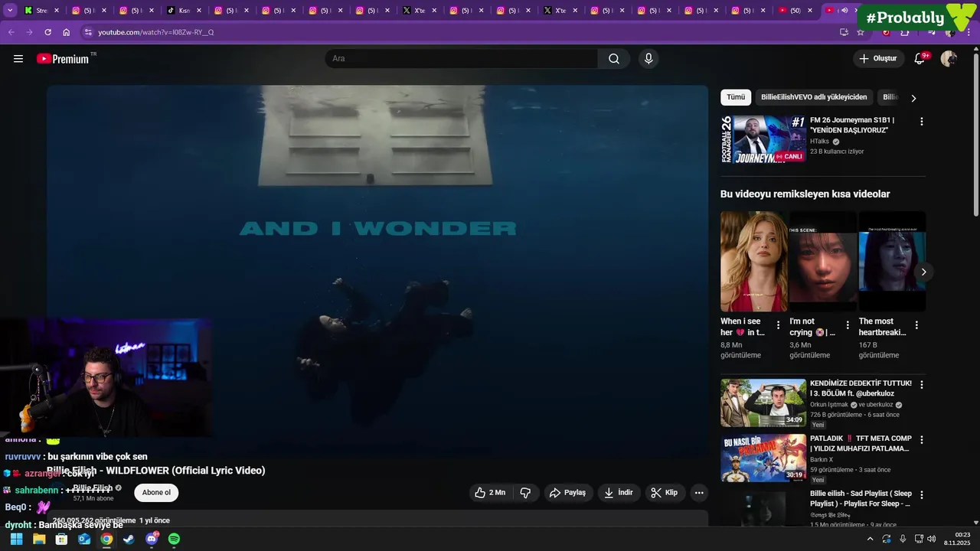Open Steam from taskbar

click(x=129, y=539)
